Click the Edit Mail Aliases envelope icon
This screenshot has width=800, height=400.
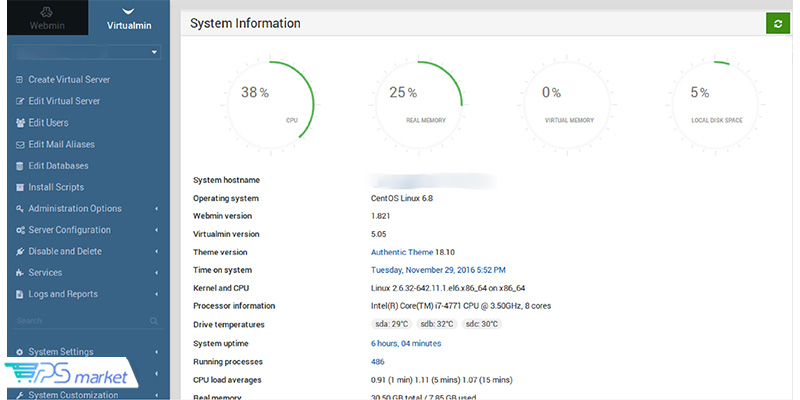tap(20, 144)
